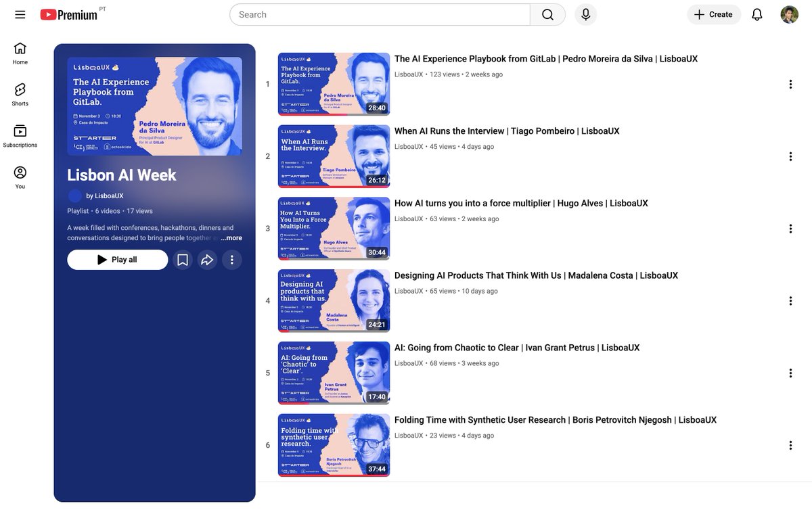Image resolution: width=812 pixels, height=510 pixels.
Task: Open options for Folding Time video
Action: tap(790, 446)
